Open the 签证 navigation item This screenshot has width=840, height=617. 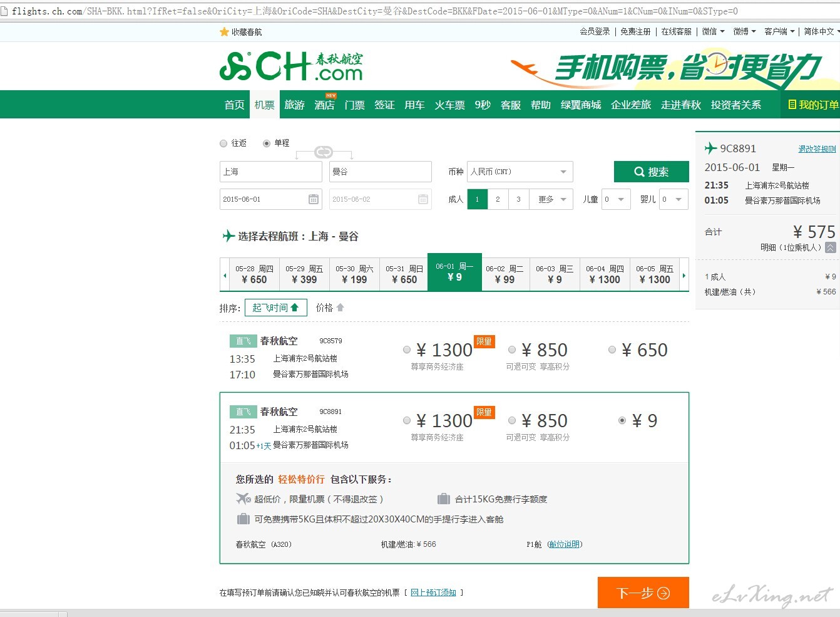384,105
